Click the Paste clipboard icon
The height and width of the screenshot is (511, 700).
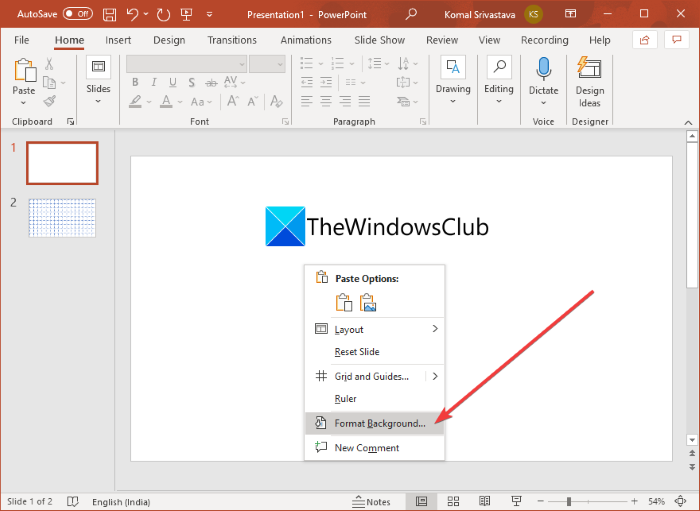point(25,71)
